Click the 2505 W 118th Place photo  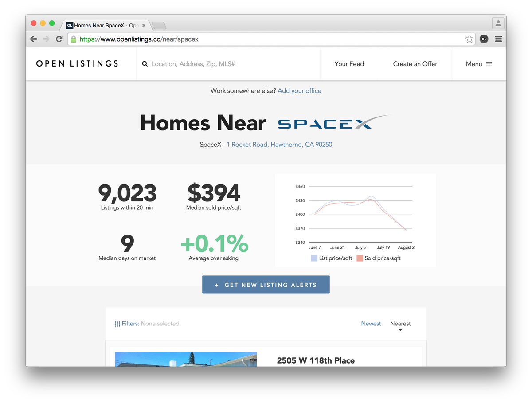(186, 359)
